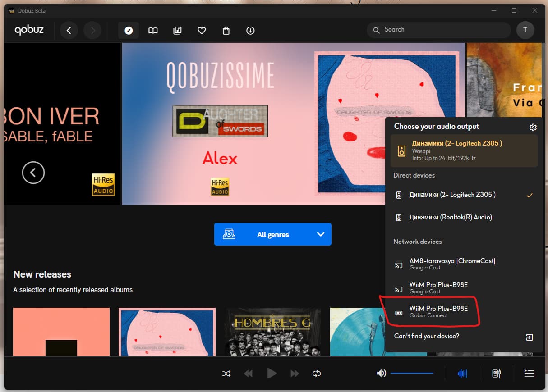Toggle repeat mode
Screen dimensions: 548x392
[317, 373]
